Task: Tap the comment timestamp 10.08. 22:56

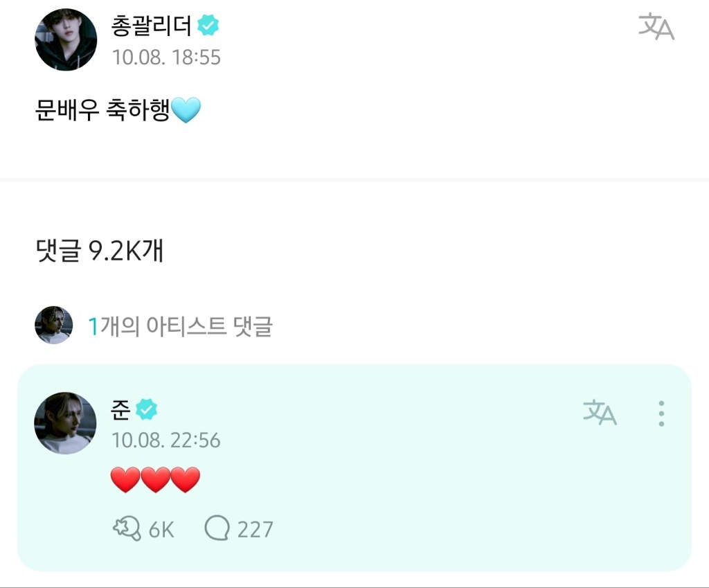Action: pos(166,440)
